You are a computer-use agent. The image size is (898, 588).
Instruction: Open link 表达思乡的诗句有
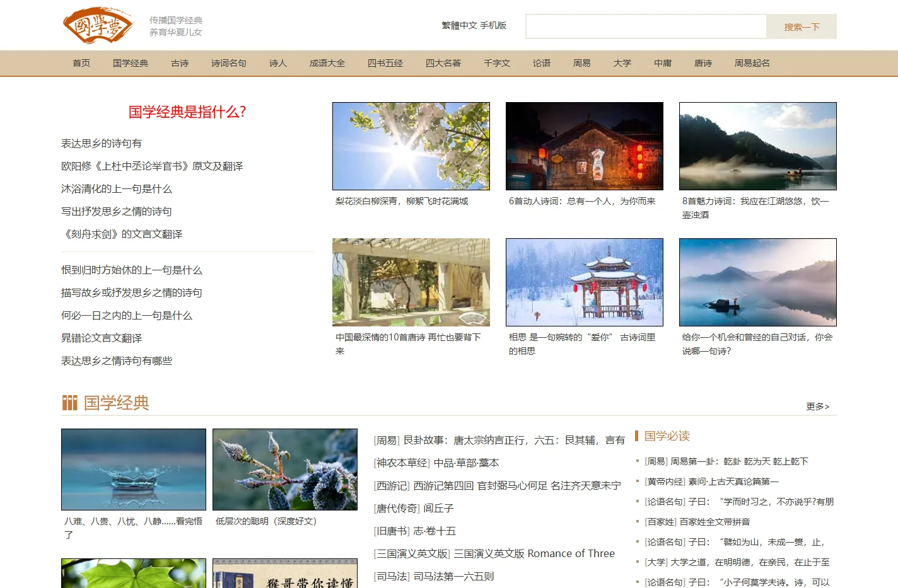(x=102, y=144)
